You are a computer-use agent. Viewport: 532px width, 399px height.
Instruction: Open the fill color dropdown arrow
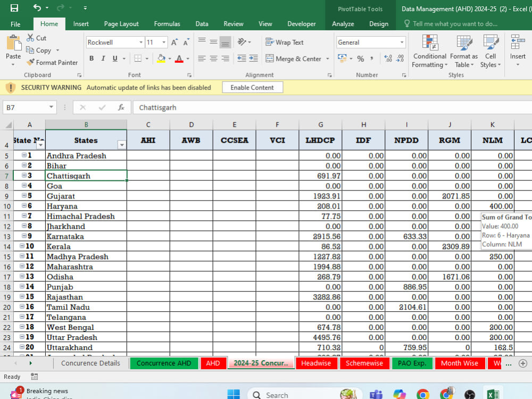(170, 59)
